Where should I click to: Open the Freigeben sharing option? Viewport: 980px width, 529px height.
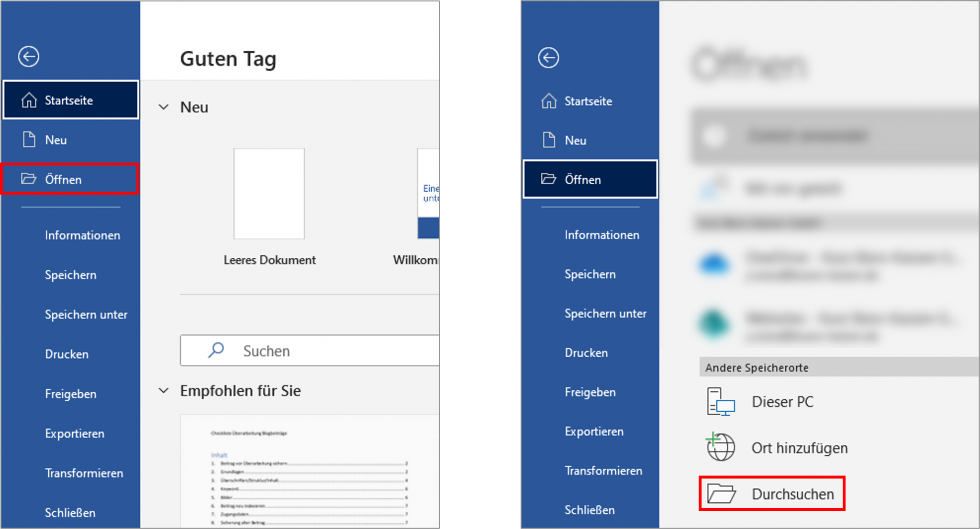[70, 394]
